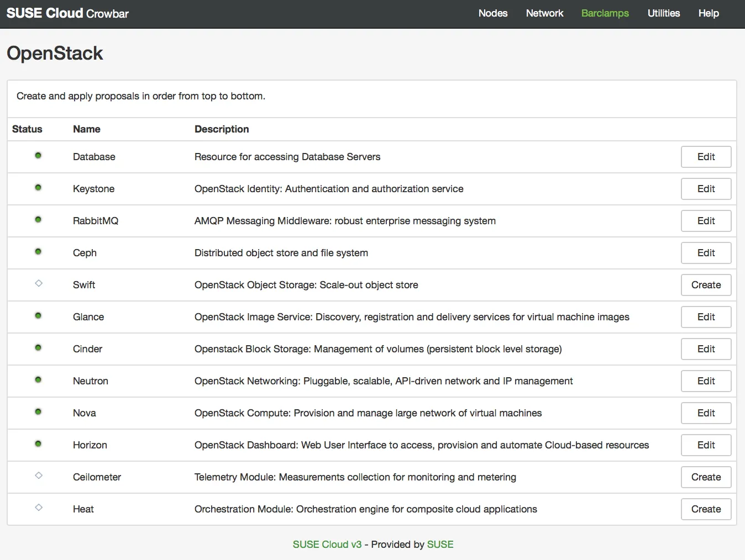Click the 'OpenStack Object Storage: Scale-out object store' description
This screenshot has height=560, width=745.
coord(306,285)
